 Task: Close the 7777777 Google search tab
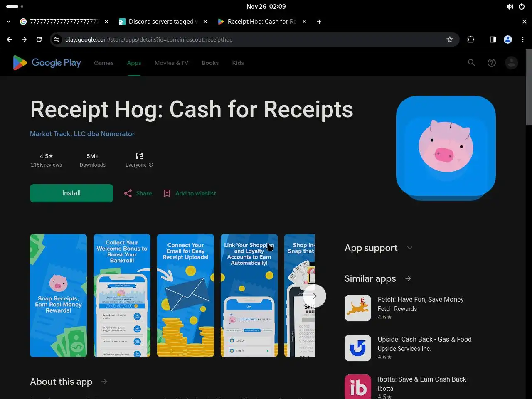(x=106, y=22)
